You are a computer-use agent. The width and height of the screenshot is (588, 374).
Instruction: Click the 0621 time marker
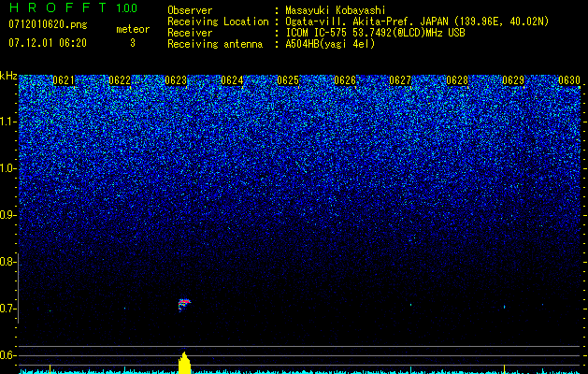64,80
